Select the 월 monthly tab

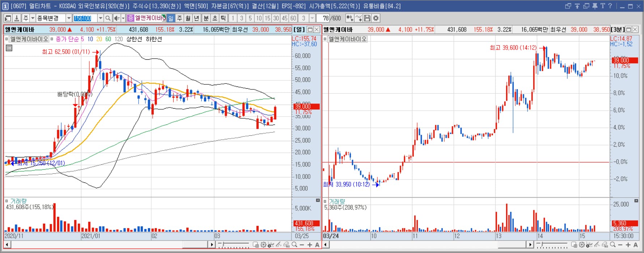[188, 18]
